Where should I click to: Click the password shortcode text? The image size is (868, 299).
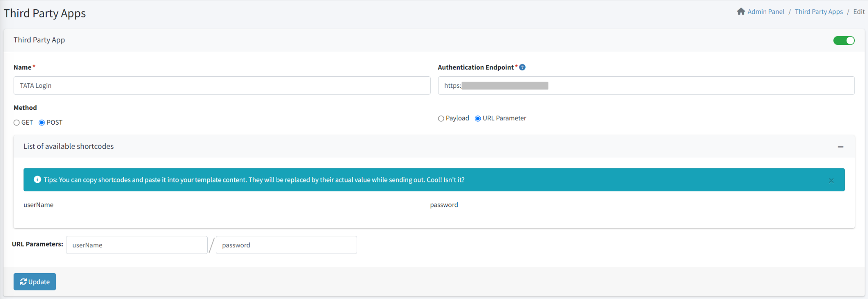444,205
